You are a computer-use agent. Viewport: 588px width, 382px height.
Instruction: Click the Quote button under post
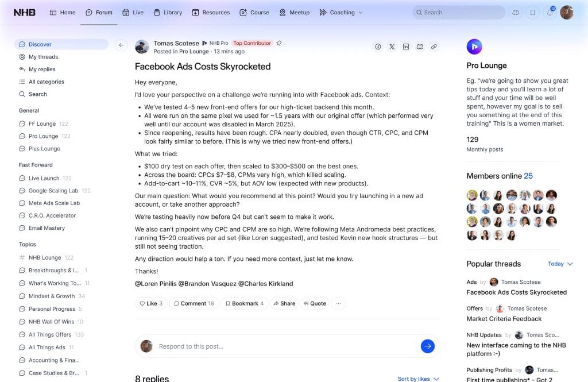[x=315, y=303]
